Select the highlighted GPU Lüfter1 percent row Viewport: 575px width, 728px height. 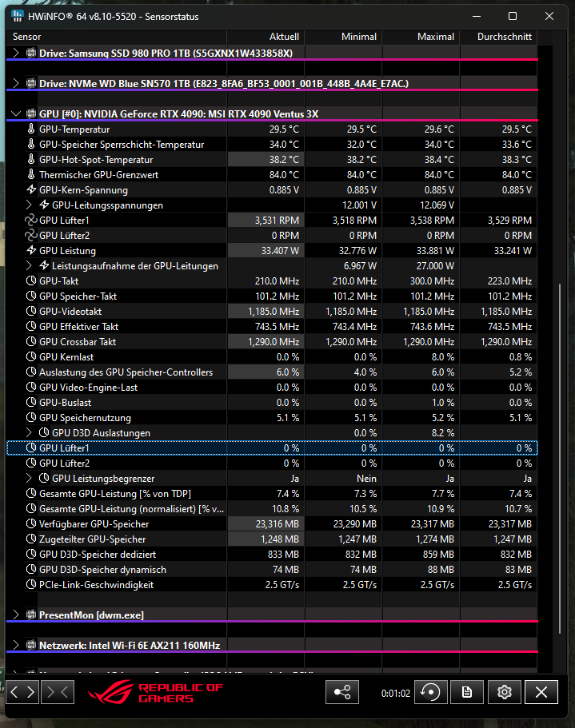[272, 448]
